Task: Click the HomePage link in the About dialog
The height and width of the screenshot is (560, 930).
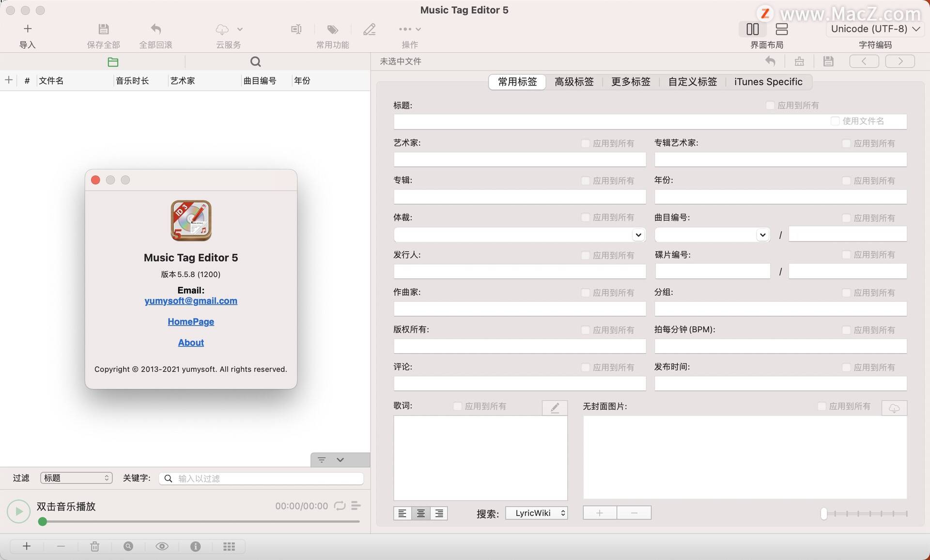Action: (x=190, y=321)
